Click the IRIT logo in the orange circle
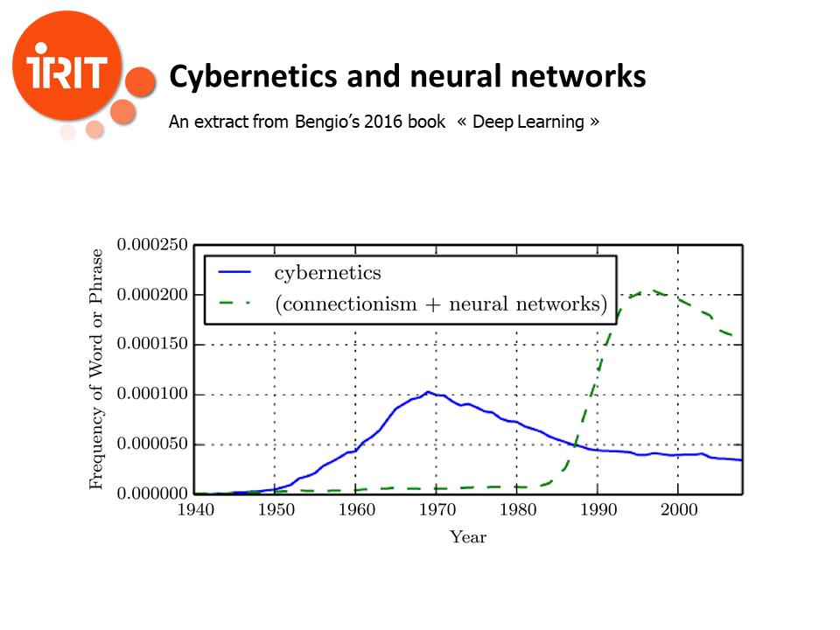Image resolution: width=840 pixels, height=630 pixels. (66, 68)
